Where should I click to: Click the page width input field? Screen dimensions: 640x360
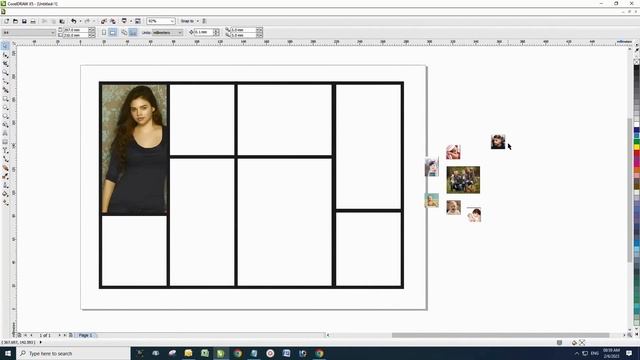(76, 30)
